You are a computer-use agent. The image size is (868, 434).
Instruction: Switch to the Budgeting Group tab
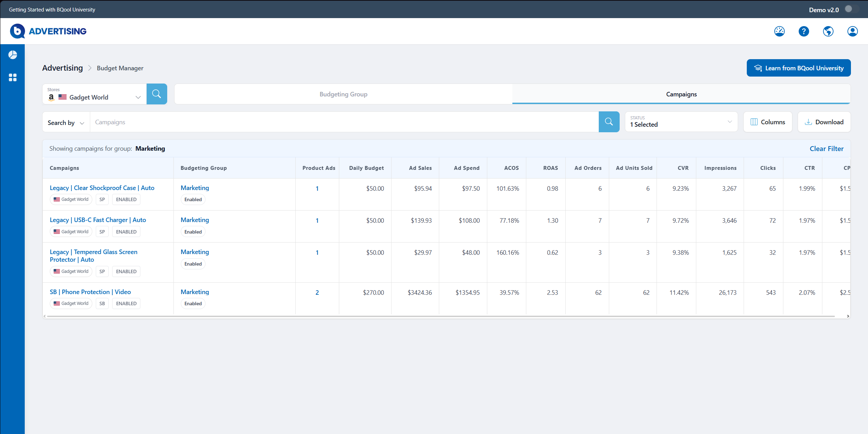343,94
